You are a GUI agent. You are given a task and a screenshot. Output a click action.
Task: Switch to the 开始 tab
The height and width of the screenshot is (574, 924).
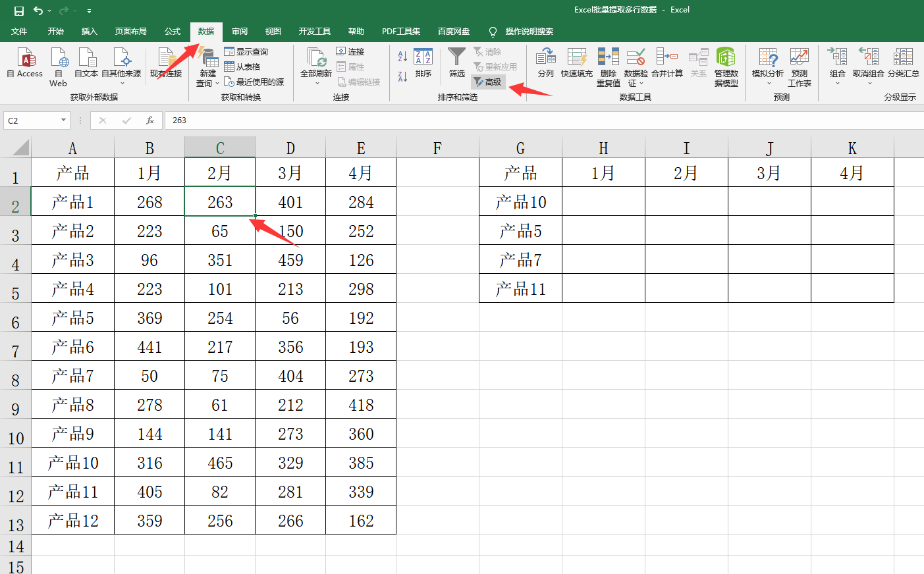pos(56,32)
